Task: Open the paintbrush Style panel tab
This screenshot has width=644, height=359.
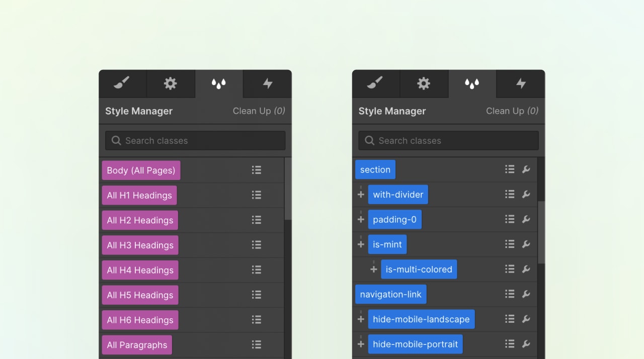Action: pyautogui.click(x=122, y=83)
